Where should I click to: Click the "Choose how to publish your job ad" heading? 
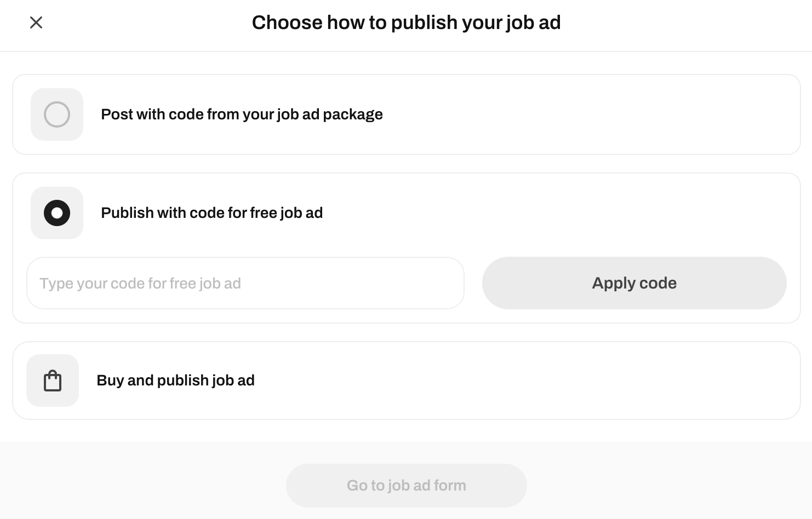pyautogui.click(x=406, y=22)
